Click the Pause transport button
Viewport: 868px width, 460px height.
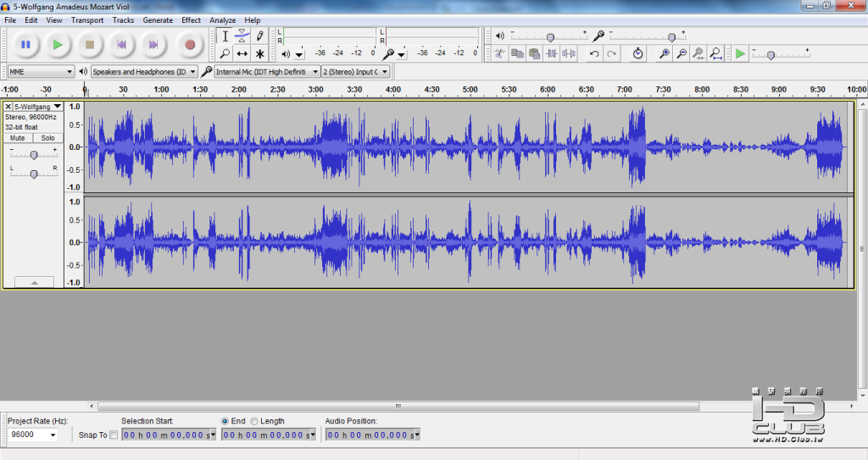[x=25, y=45]
